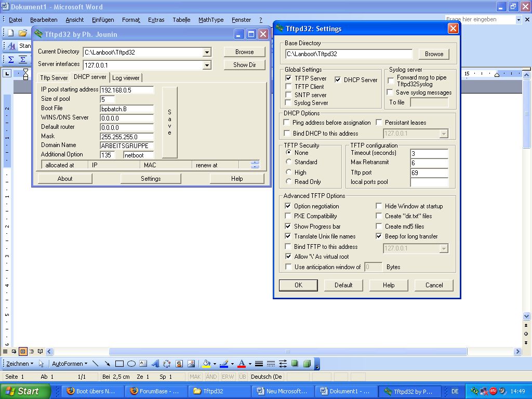Open the Server interfaces dropdown
This screenshot has height=399, width=532.
pos(207,65)
